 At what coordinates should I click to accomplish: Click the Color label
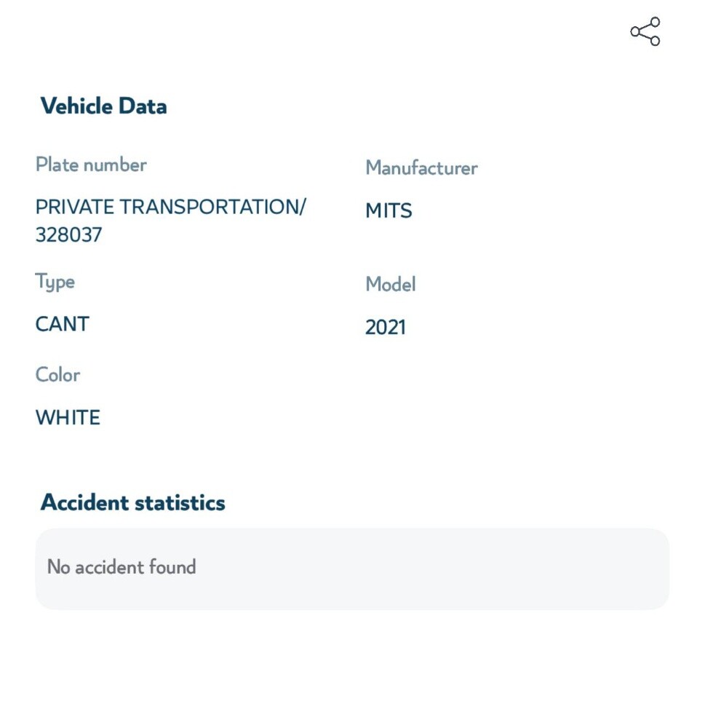(x=57, y=375)
